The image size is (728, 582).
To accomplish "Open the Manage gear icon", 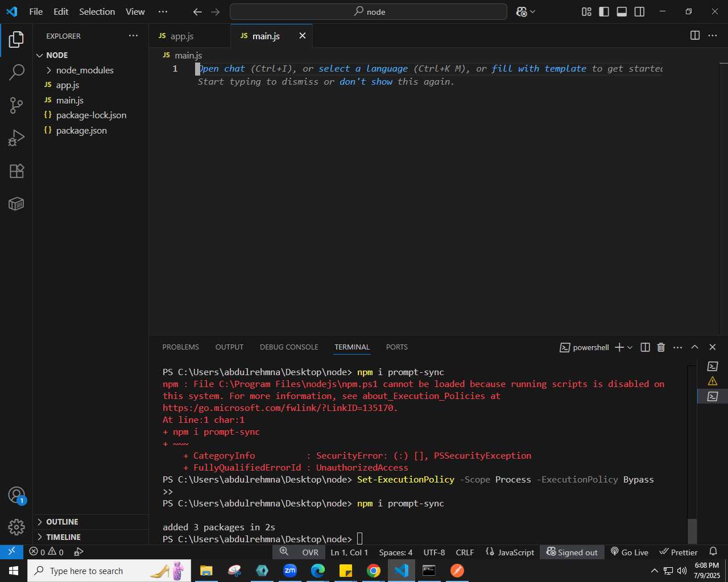I will [16, 527].
